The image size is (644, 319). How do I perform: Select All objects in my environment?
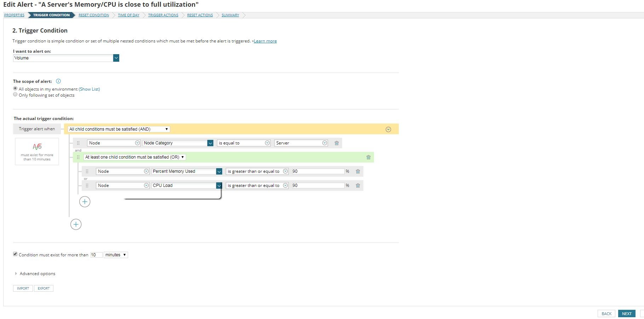point(15,89)
